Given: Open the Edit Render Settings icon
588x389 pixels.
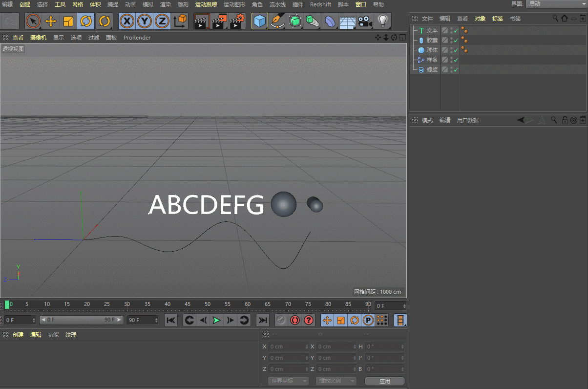Looking at the screenshot, I should (238, 22).
